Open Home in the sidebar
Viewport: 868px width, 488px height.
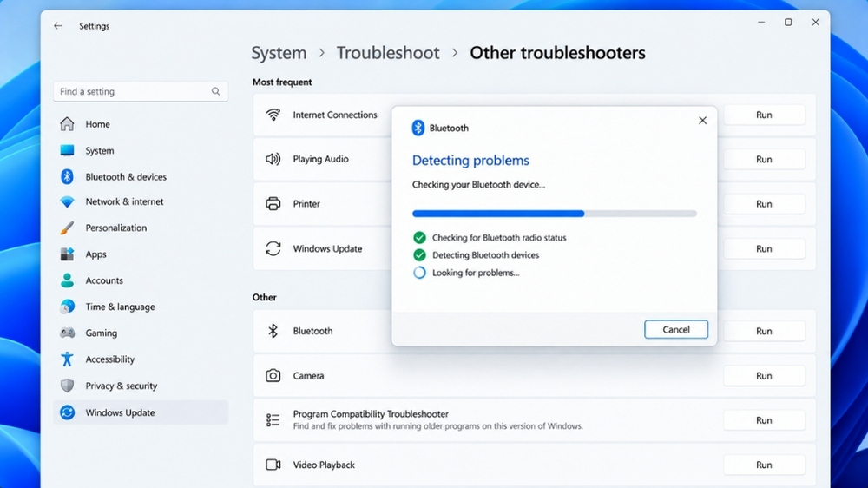coord(141,124)
